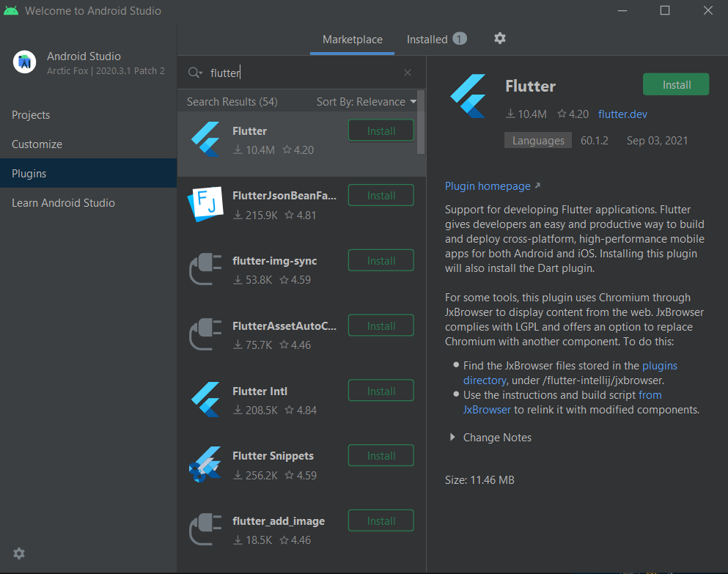This screenshot has height=574, width=728.
Task: Install the Flutter Intl plugin
Action: tap(381, 391)
